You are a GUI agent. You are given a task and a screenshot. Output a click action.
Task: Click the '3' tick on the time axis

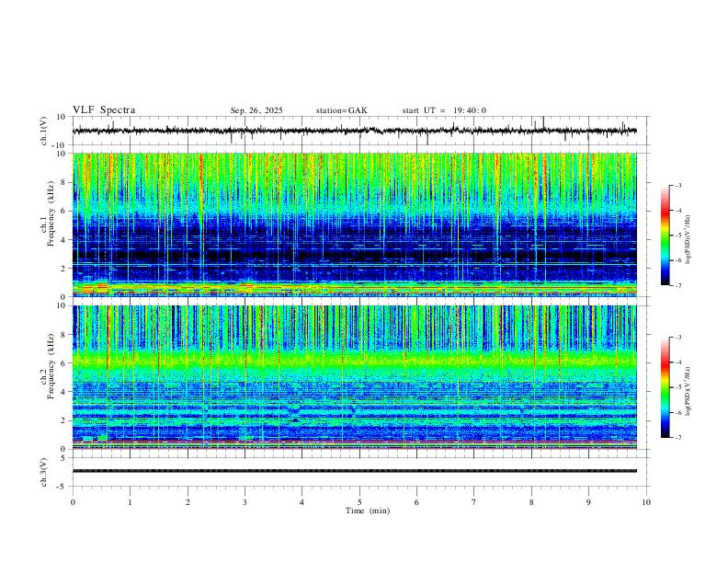click(x=245, y=502)
